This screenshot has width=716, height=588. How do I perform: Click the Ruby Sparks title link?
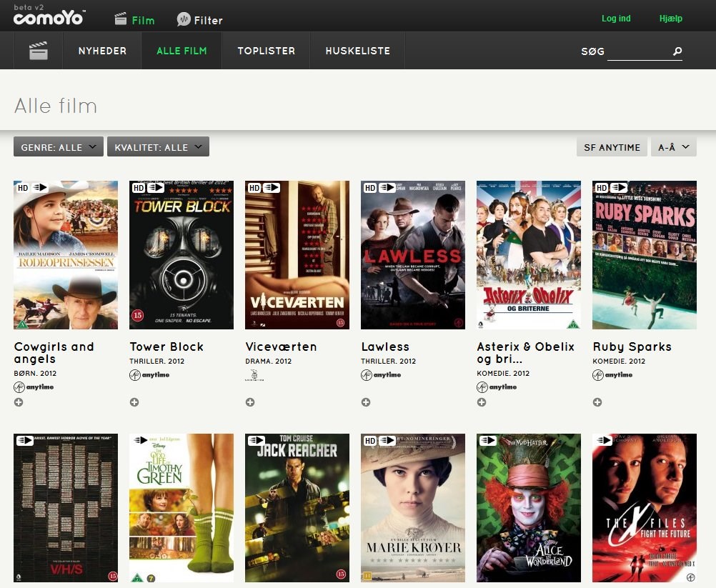click(x=632, y=347)
